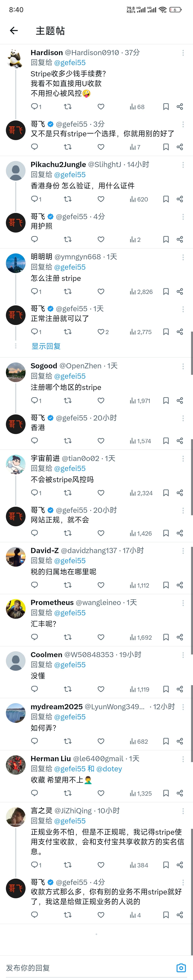The height and width of the screenshot is (980, 193).
Task: Like Hardison's reply about Stripe fees
Action: (101, 107)
